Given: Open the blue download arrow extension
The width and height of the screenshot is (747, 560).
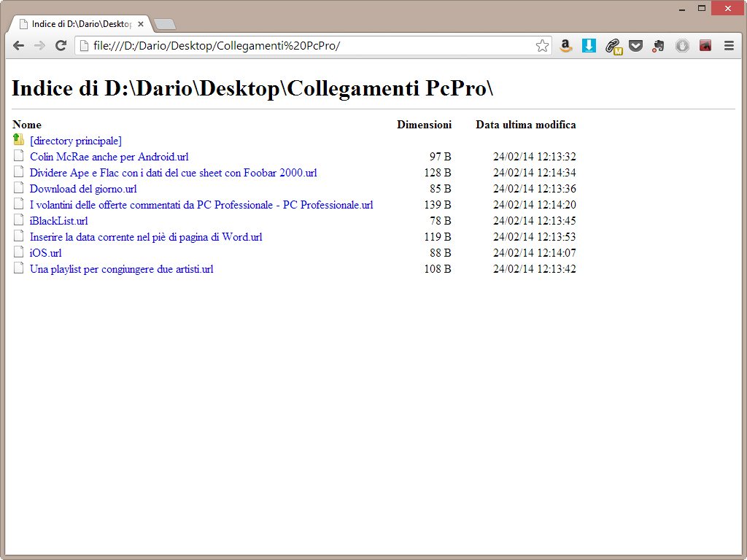Looking at the screenshot, I should pyautogui.click(x=589, y=46).
